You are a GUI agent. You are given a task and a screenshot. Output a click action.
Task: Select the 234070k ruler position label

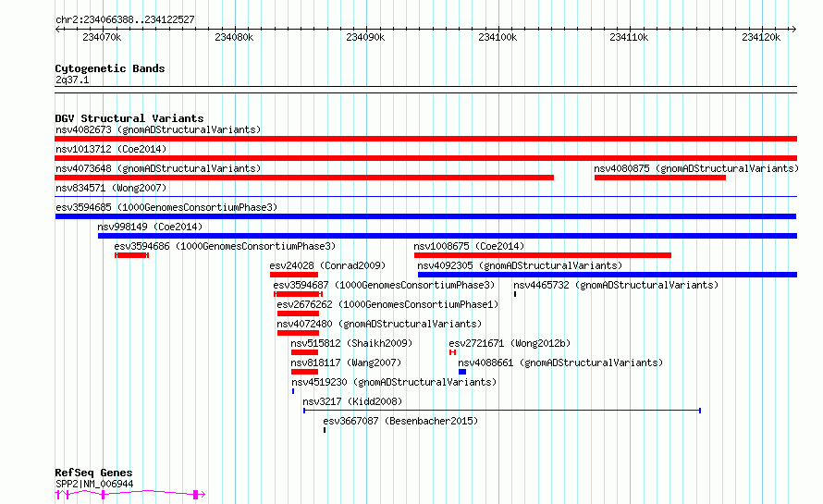102,37
